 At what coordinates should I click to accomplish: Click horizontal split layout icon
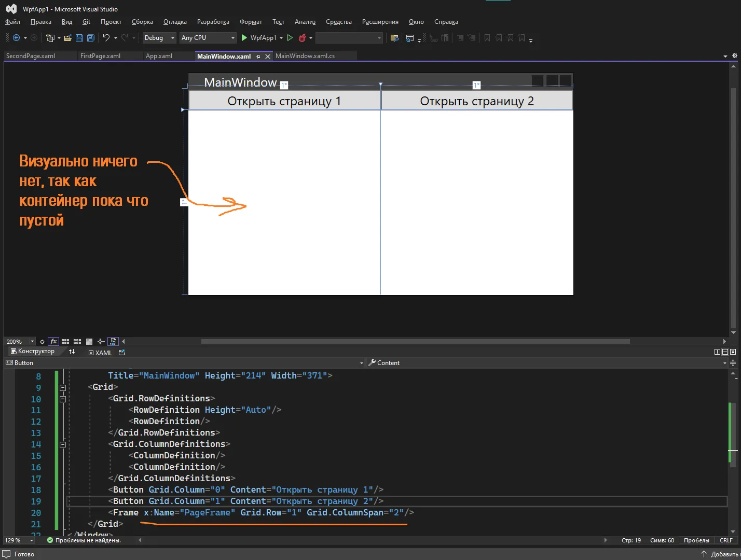[725, 352]
